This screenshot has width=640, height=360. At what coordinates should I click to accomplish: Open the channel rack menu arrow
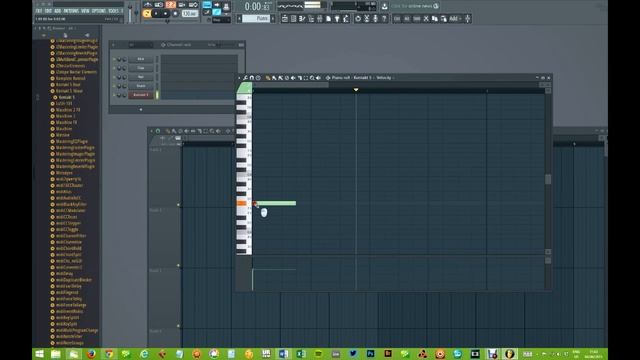click(x=113, y=44)
